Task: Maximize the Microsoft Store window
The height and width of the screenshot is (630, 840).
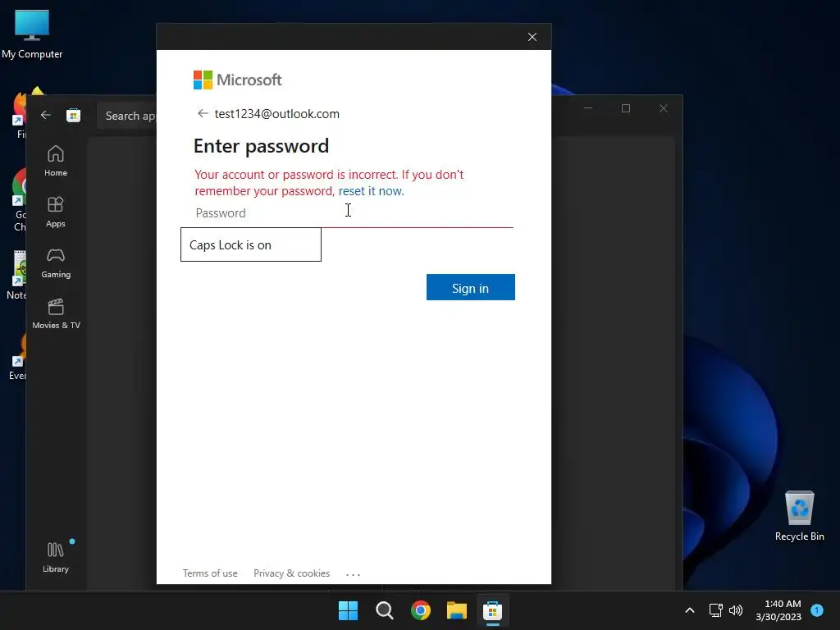Action: click(x=626, y=108)
